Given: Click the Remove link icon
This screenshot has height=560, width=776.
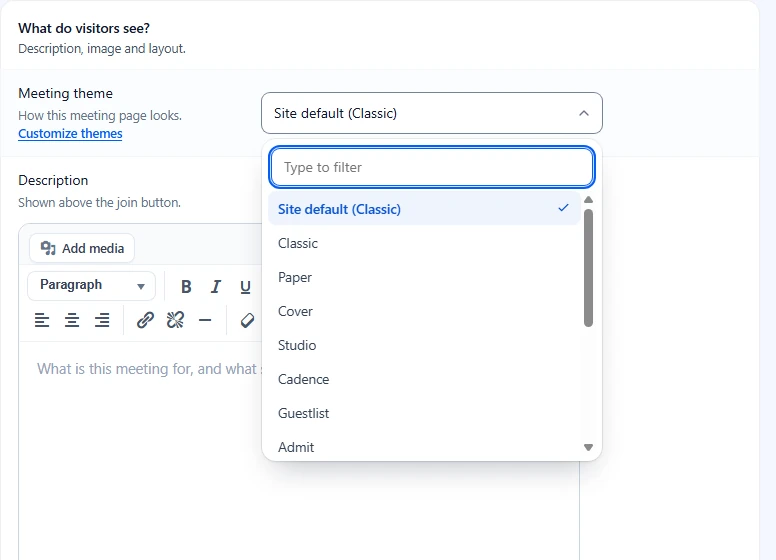Looking at the screenshot, I should tap(175, 320).
